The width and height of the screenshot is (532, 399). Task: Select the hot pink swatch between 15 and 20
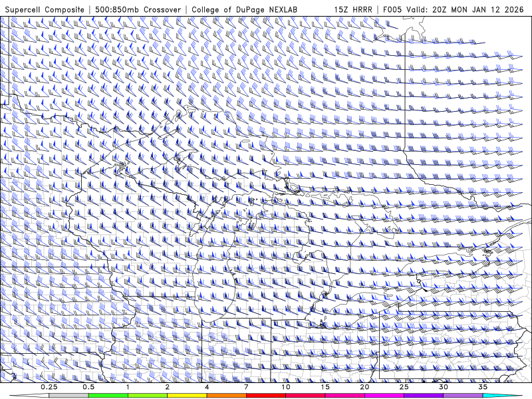click(344, 396)
